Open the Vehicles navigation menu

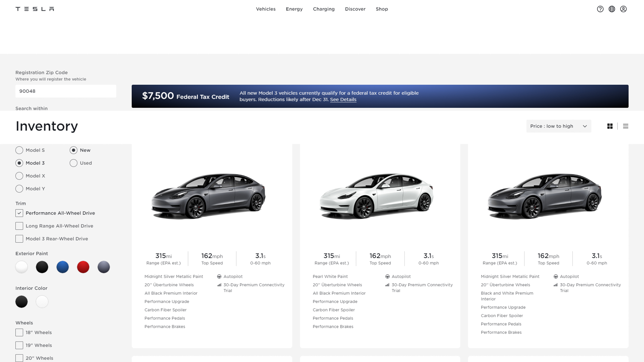click(265, 9)
